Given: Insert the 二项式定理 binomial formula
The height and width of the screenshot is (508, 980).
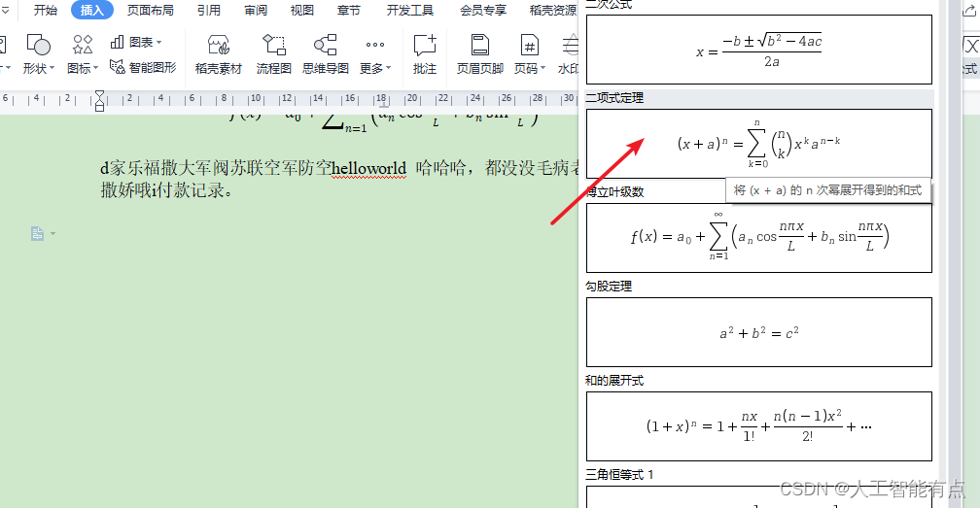Looking at the screenshot, I should [x=758, y=144].
